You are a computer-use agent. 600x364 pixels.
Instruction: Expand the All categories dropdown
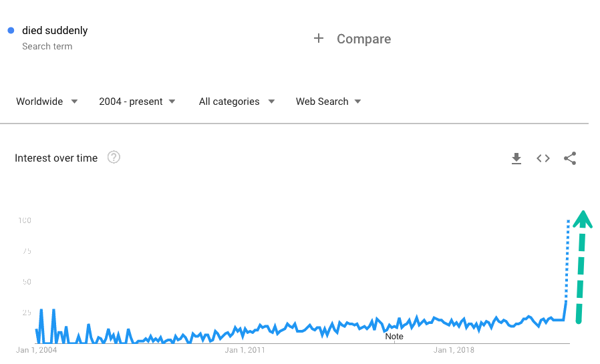point(237,102)
